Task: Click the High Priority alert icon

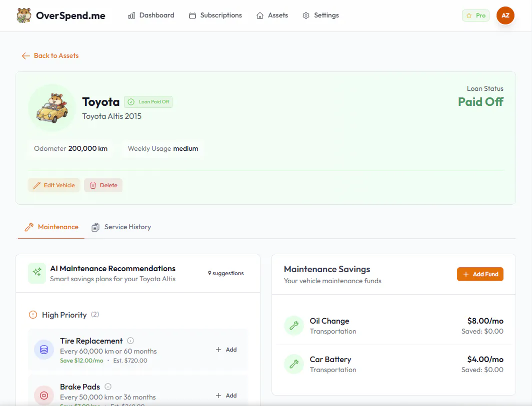Action: click(x=33, y=315)
